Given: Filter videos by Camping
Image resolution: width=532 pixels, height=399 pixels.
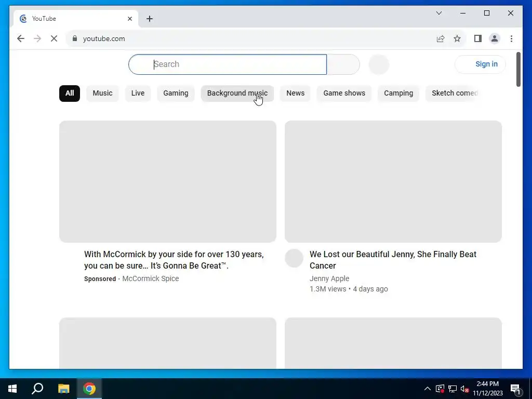Looking at the screenshot, I should coord(398,94).
